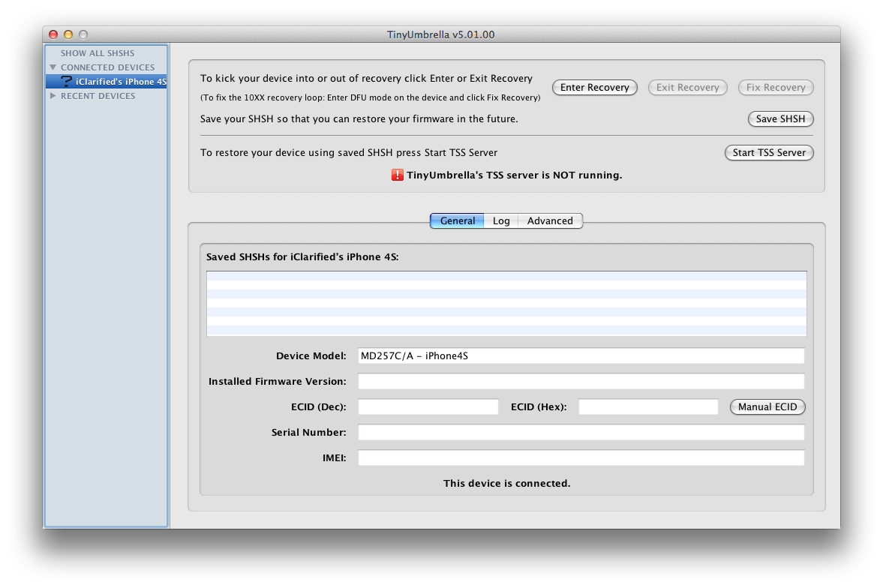Click the Serial Number field

point(581,433)
